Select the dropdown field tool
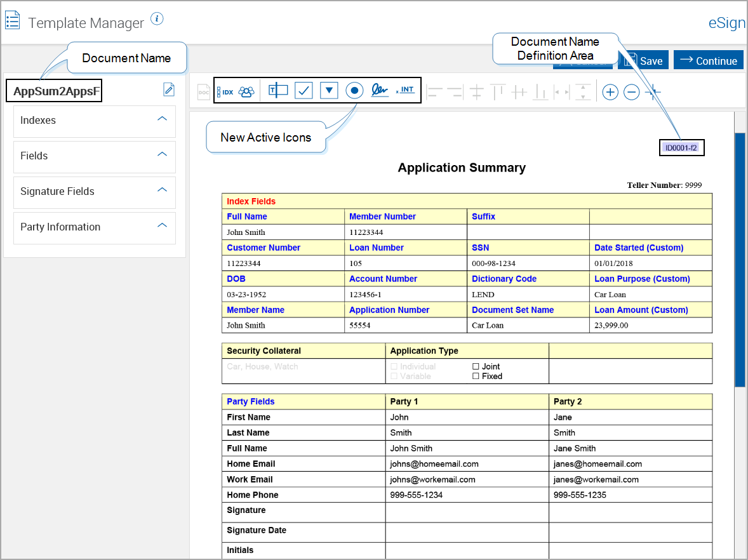Viewport: 748px width, 560px height. [329, 90]
